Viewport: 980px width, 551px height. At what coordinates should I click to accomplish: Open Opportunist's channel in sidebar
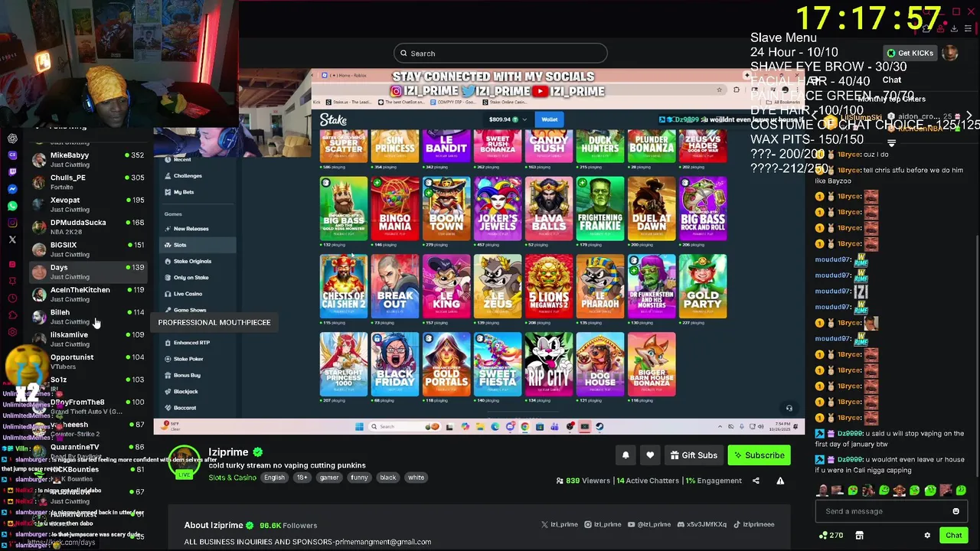[88, 361]
